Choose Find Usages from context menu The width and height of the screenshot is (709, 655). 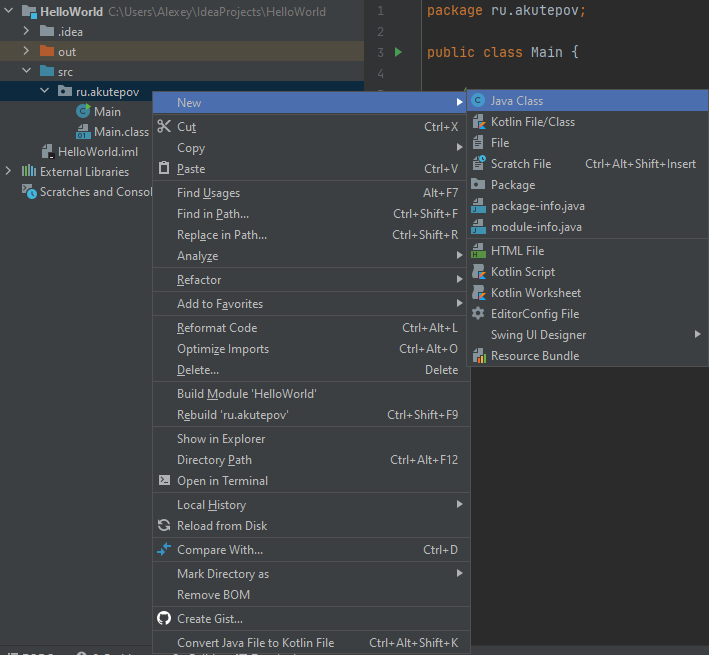point(312,193)
